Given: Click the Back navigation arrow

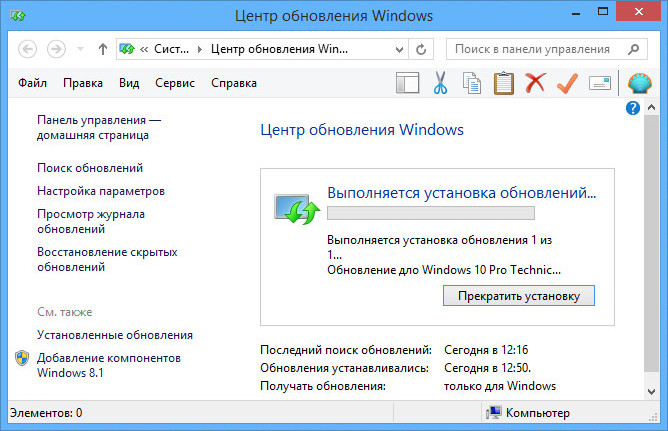Looking at the screenshot, I should (28, 49).
